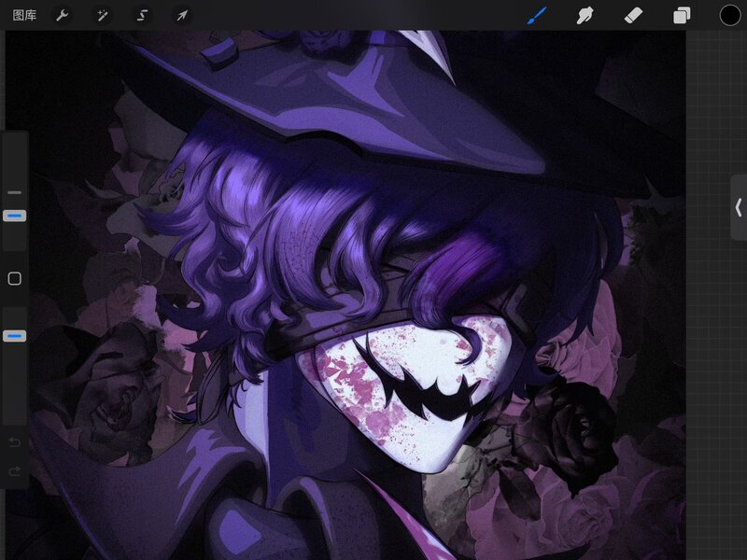Open the 图库 gallery
Screen dimensions: 747x560
(x=24, y=15)
